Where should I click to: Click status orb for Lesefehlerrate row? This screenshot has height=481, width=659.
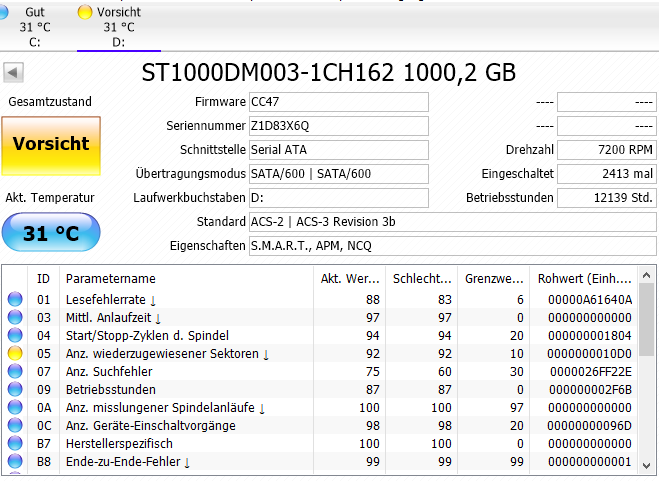point(15,299)
